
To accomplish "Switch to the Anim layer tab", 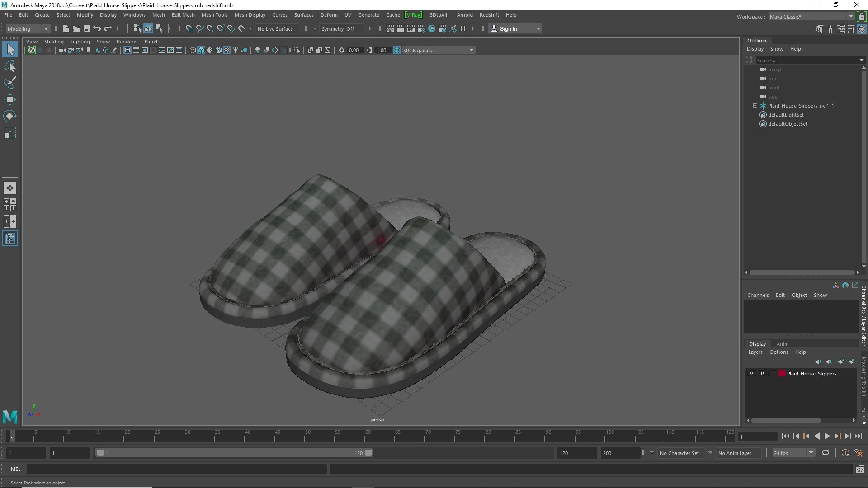I will 782,344.
